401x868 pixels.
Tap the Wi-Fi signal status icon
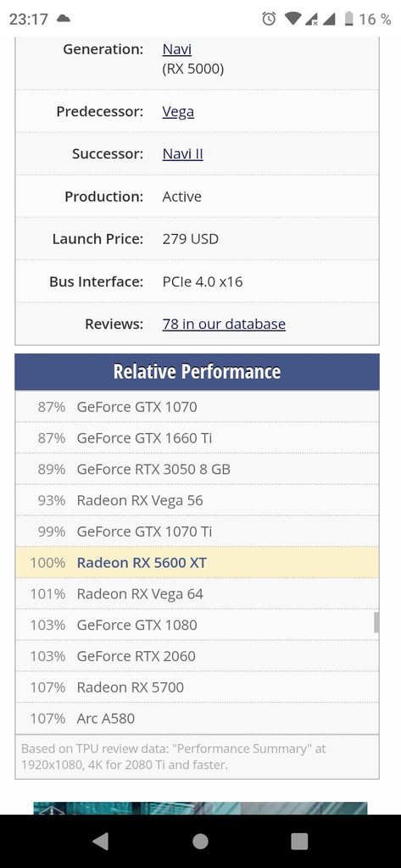click(292, 19)
